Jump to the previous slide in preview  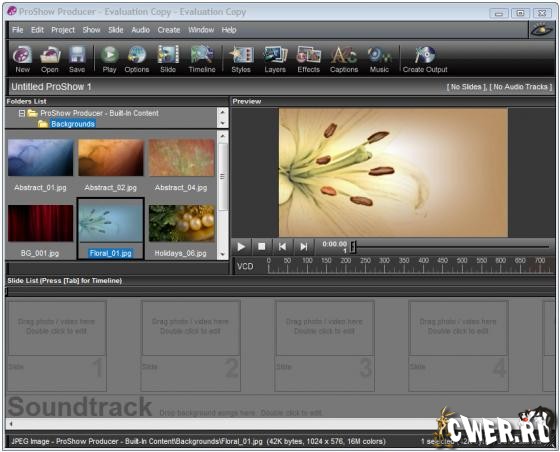[282, 246]
